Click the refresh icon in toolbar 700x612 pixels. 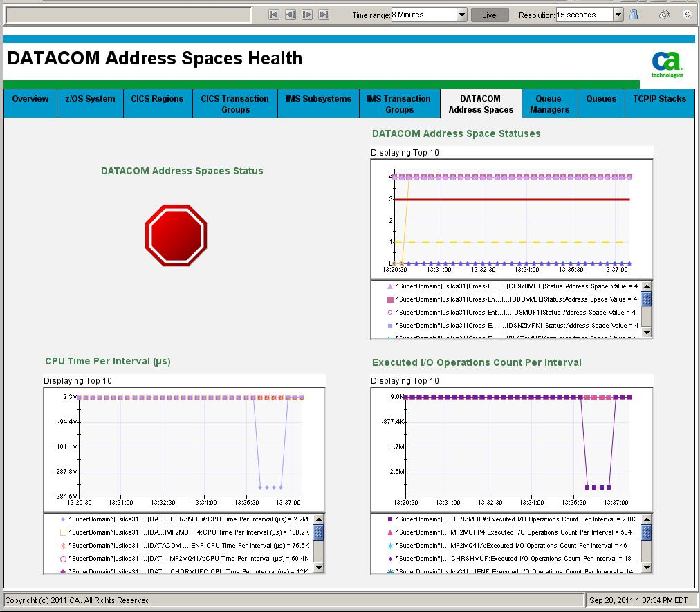tap(688, 15)
